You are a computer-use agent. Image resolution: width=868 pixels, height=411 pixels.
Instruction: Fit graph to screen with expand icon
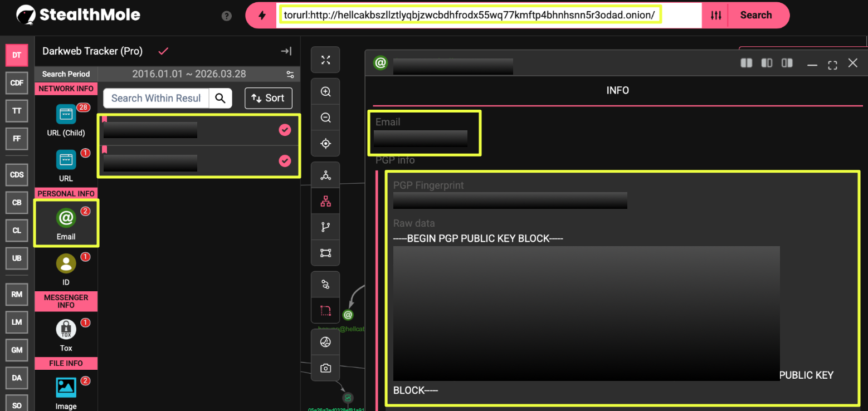pos(326,60)
